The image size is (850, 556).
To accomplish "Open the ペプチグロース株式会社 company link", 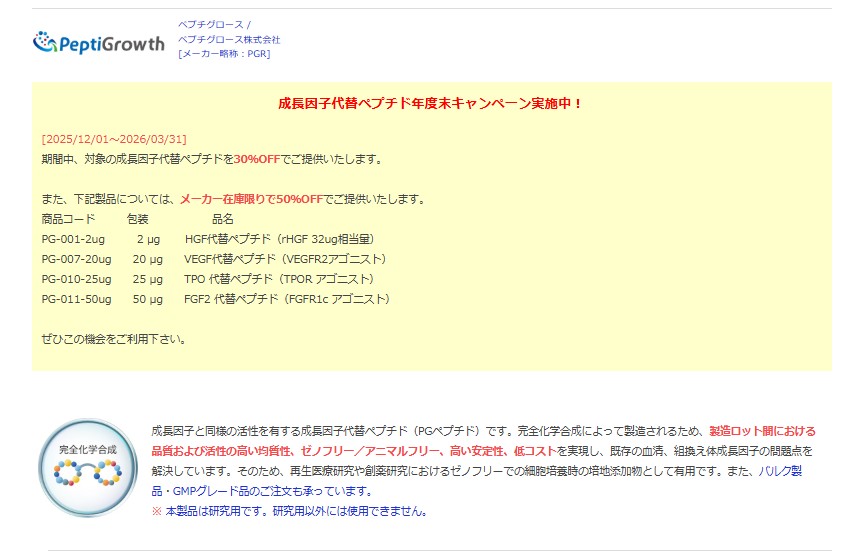I will point(228,39).
